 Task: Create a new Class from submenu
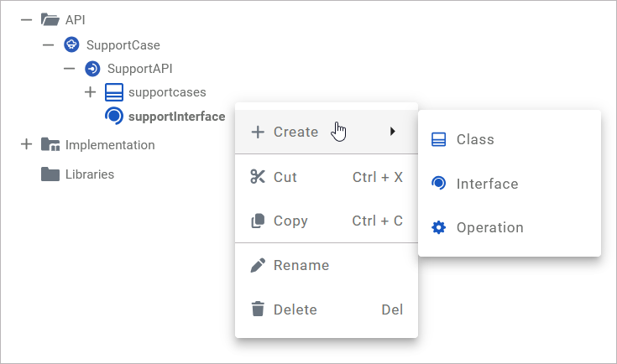(x=475, y=139)
